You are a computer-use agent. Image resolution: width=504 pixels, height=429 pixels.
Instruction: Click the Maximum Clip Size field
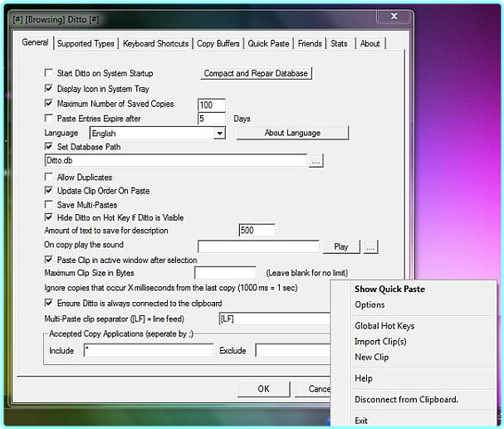coord(225,273)
